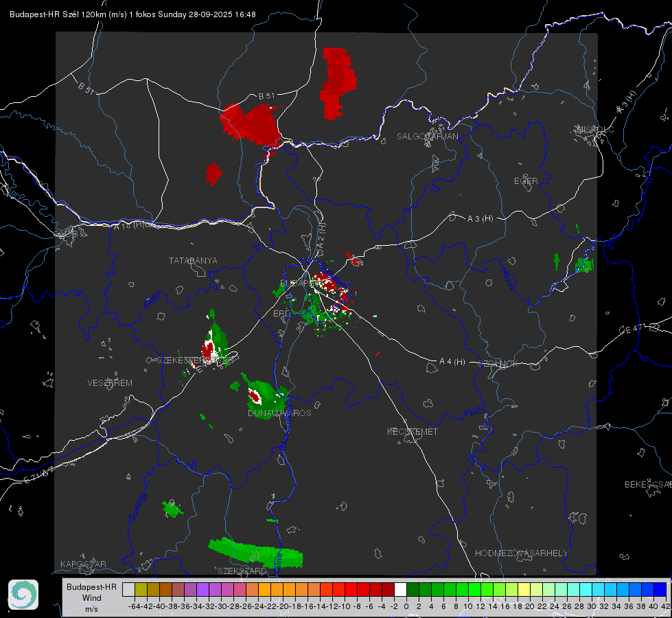Click the tall red wind echo at the top
Screen dimensions: 672x618
coord(338,83)
